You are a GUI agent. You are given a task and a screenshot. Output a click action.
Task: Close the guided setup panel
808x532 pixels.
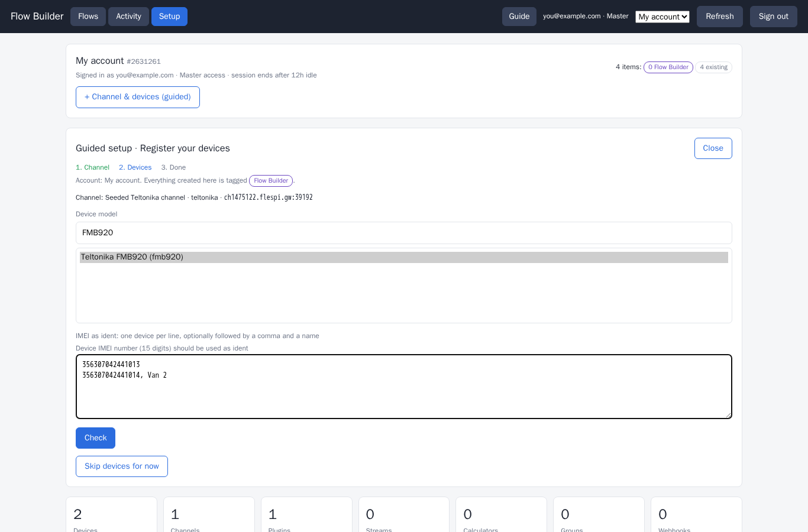(713, 148)
